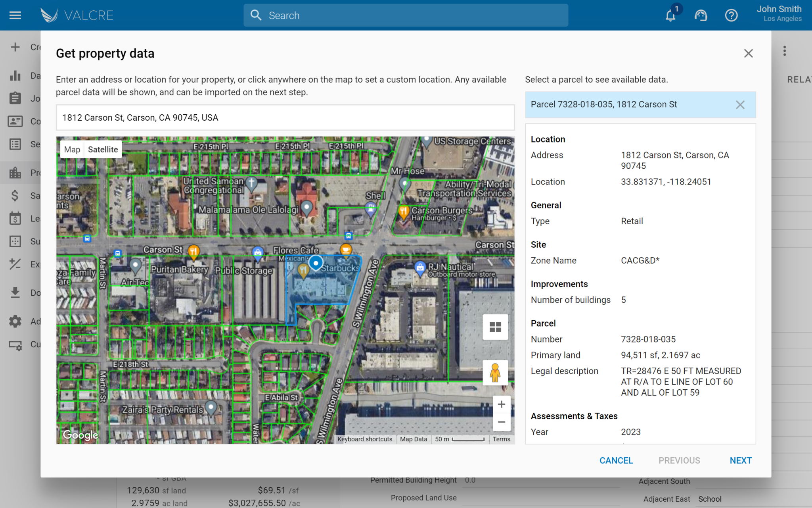Screen dimensions: 812x508
Task: Open the three-dot more options menu
Action: click(x=785, y=51)
